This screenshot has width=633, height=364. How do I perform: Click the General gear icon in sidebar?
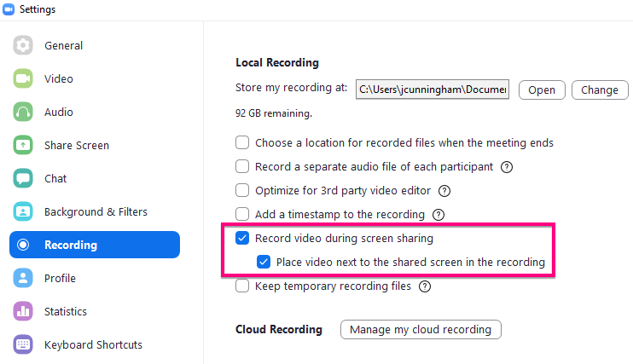pyautogui.click(x=23, y=46)
